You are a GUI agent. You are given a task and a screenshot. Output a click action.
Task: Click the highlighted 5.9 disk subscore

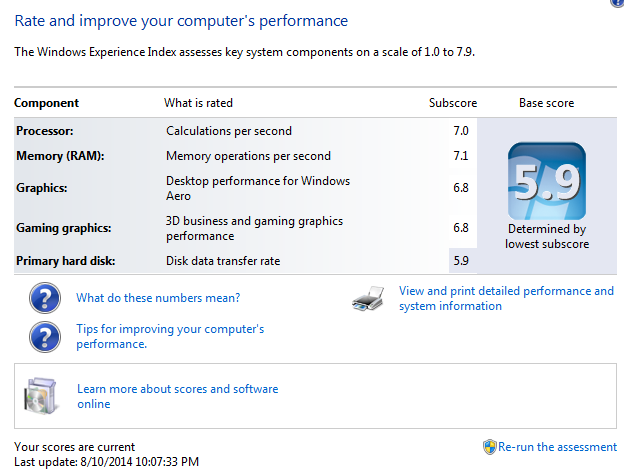click(x=461, y=261)
